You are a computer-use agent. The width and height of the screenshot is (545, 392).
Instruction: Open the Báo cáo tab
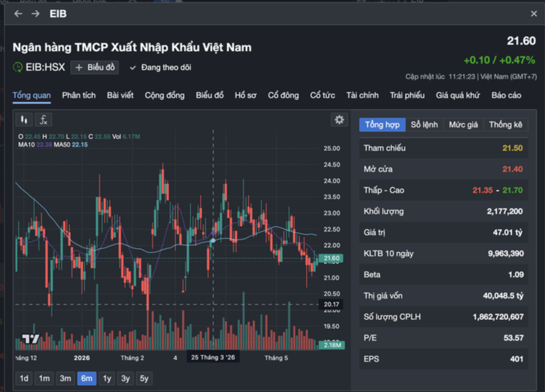tap(507, 95)
